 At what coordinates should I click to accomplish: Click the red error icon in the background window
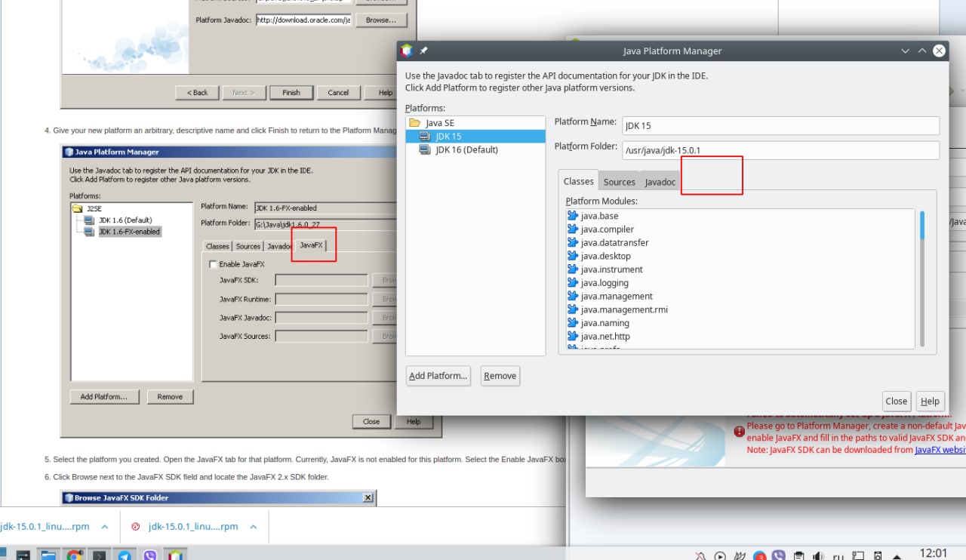coord(739,431)
